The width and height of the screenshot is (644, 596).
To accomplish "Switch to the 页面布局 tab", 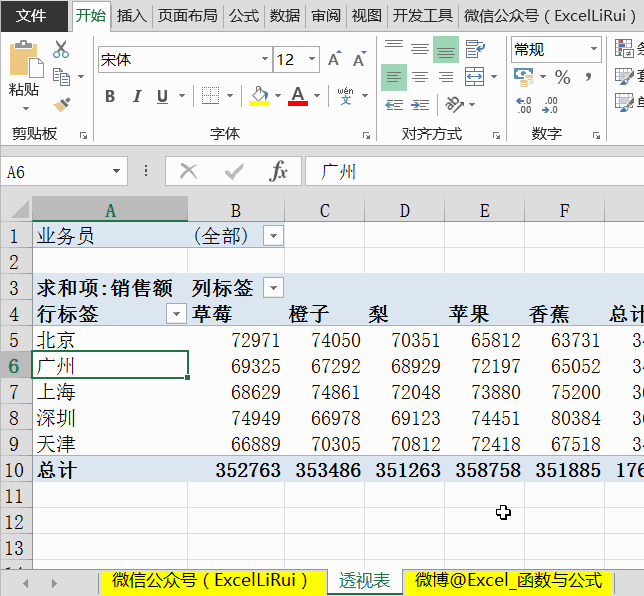I will tap(188, 16).
